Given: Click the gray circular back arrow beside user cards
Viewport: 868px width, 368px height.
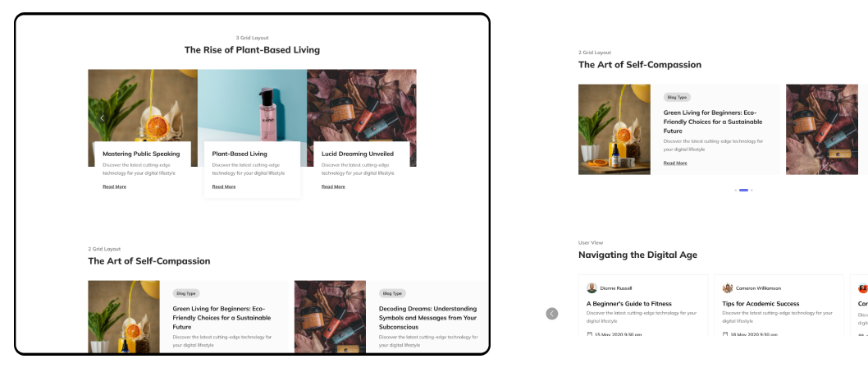Looking at the screenshot, I should (x=552, y=314).
